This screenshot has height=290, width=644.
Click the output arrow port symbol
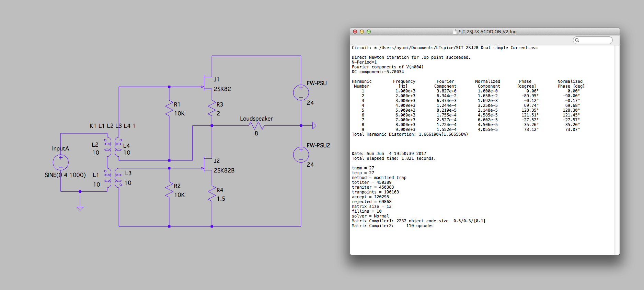(314, 126)
